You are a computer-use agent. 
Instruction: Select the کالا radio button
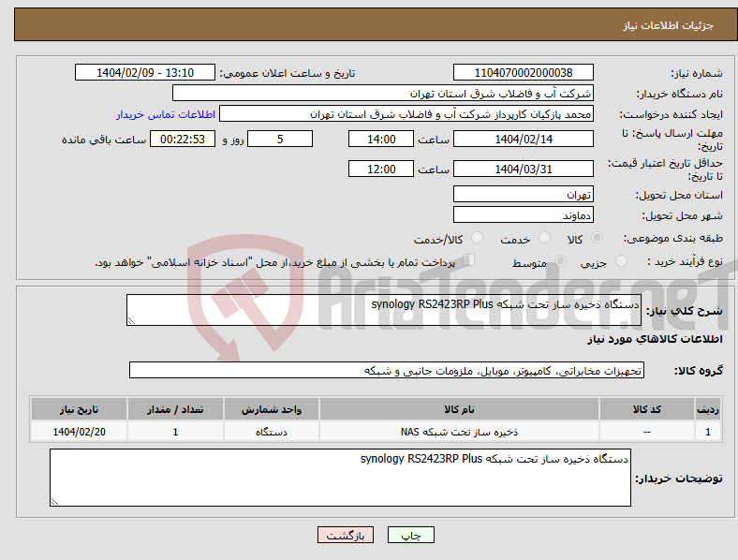pos(597,238)
